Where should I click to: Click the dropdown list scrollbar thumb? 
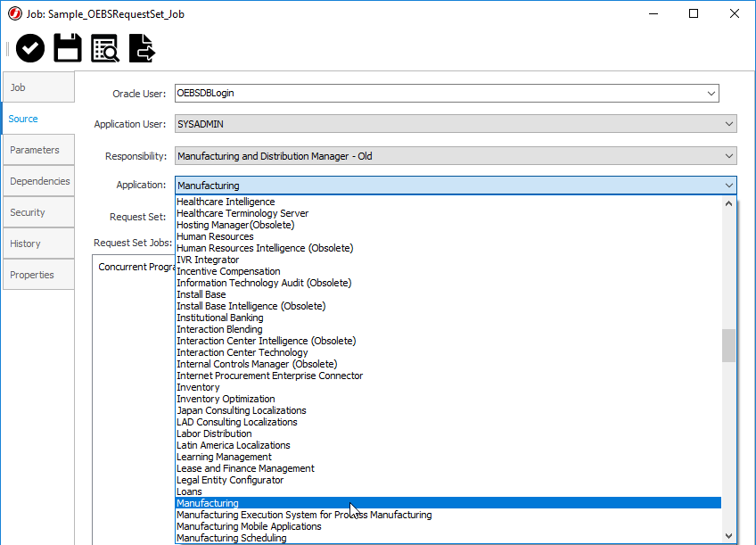[728, 345]
